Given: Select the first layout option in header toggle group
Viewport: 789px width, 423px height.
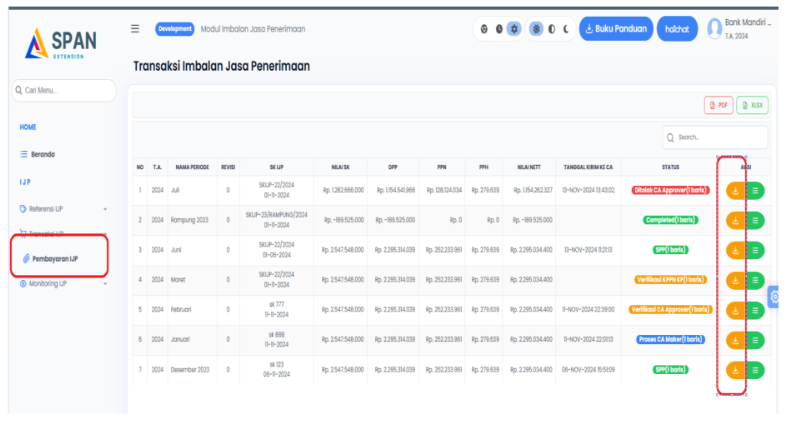Looking at the screenshot, I should (485, 29).
